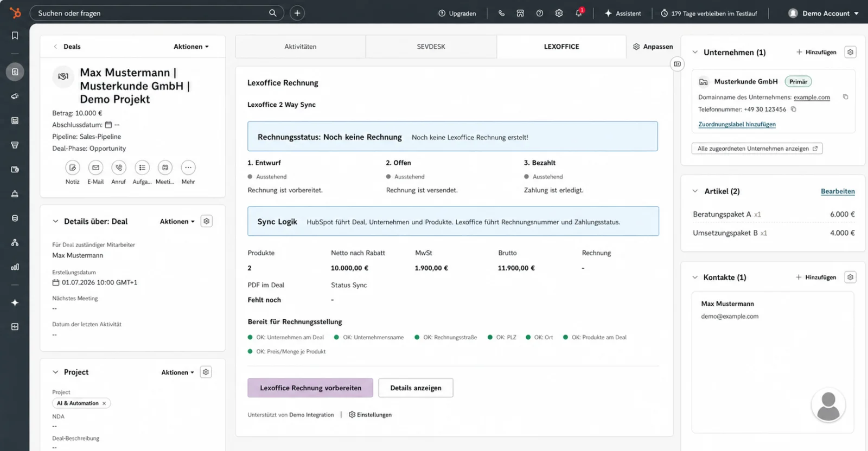Open the Demo Account menu
Screen dimensions: 868x451
click(824, 14)
